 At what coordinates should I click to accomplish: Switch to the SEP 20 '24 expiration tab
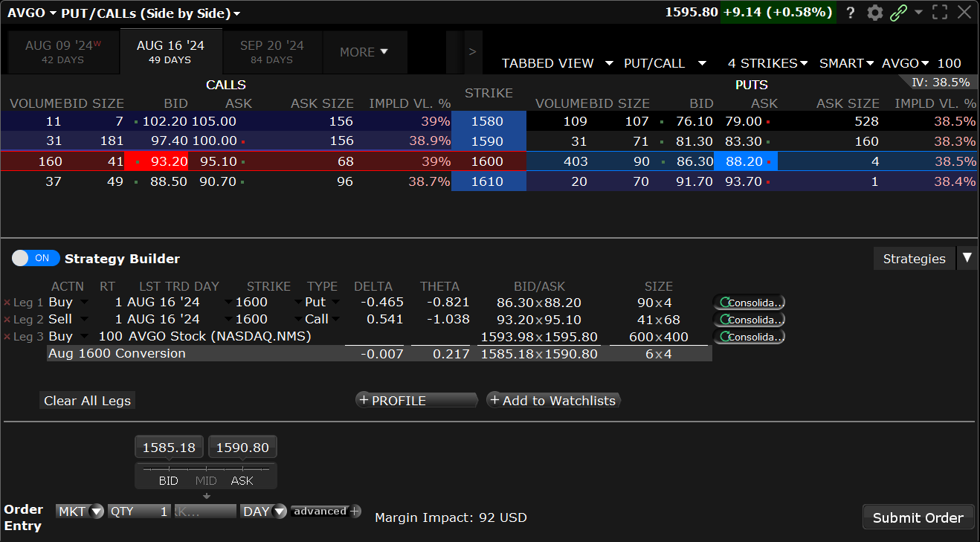pyautogui.click(x=272, y=52)
